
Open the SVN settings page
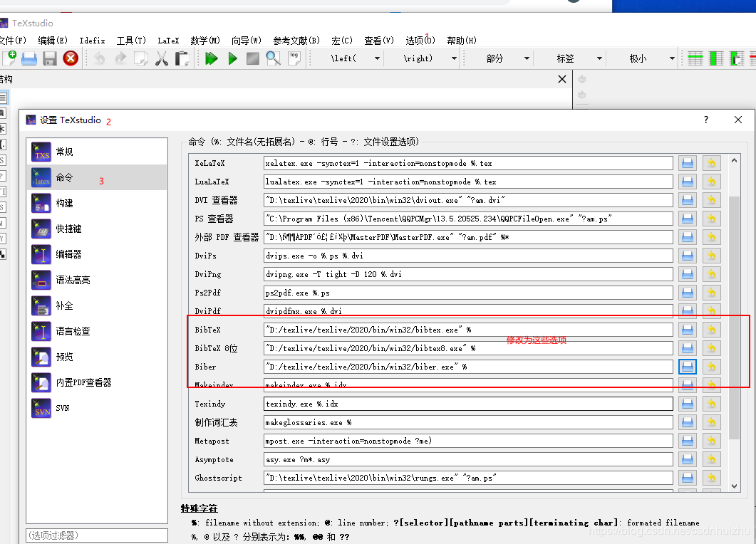61,408
